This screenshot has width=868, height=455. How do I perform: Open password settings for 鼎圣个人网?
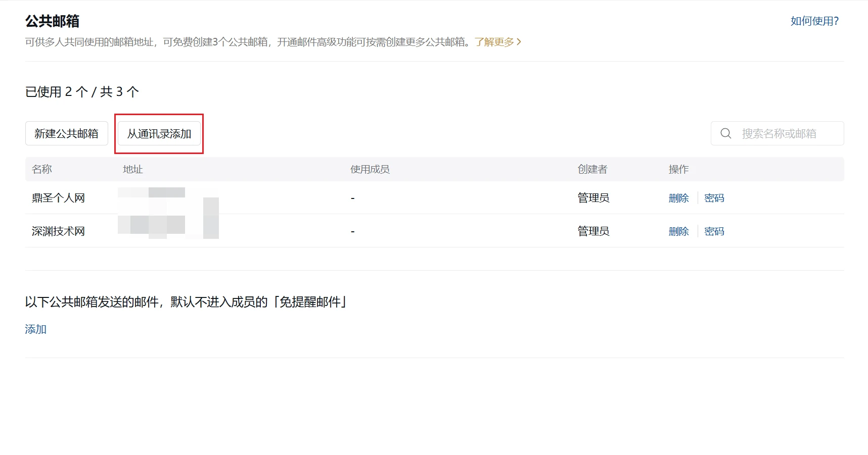pyautogui.click(x=714, y=197)
